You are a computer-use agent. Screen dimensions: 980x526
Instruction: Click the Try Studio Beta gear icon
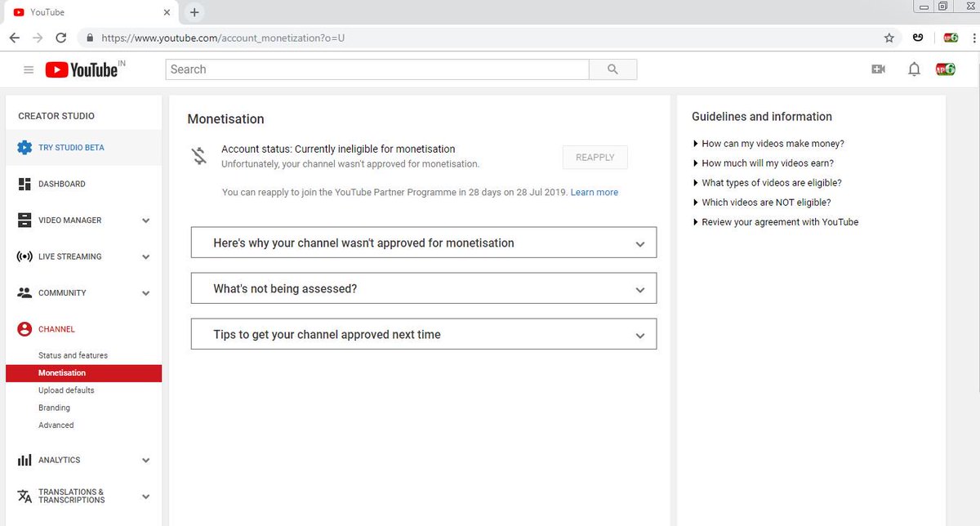tap(24, 148)
